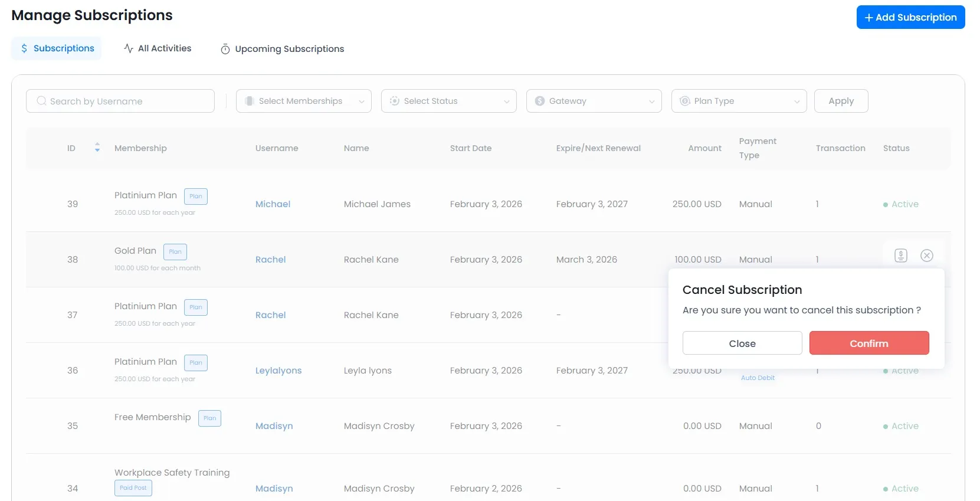Click the Free Membership name
The height and width of the screenshot is (501, 980).
pyautogui.click(x=153, y=417)
